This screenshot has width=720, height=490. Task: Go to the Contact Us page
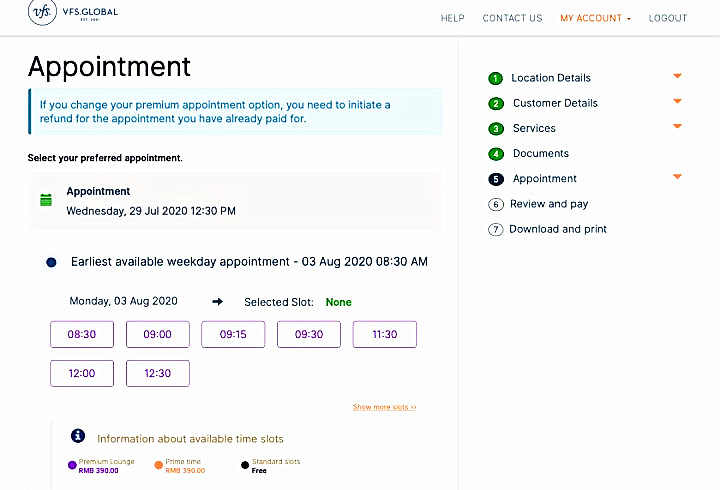click(512, 18)
